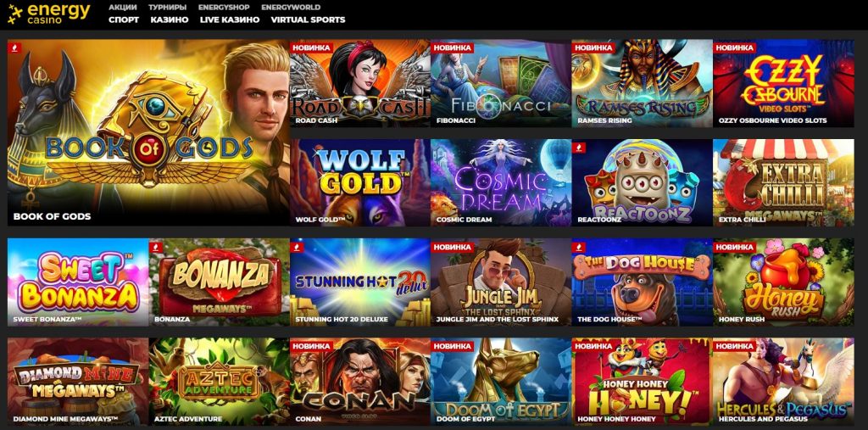Click the red badge icon on Dog House tile
The height and width of the screenshot is (430, 868).
click(580, 247)
